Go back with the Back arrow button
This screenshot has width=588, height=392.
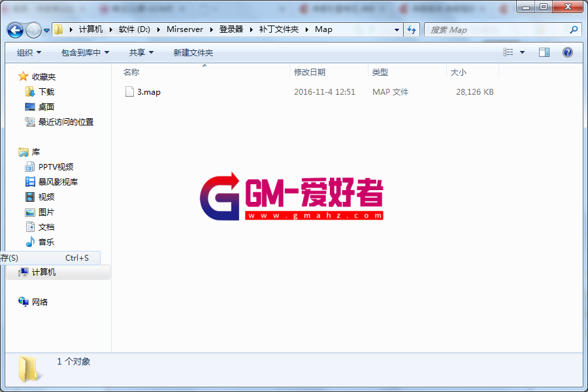[x=16, y=30]
